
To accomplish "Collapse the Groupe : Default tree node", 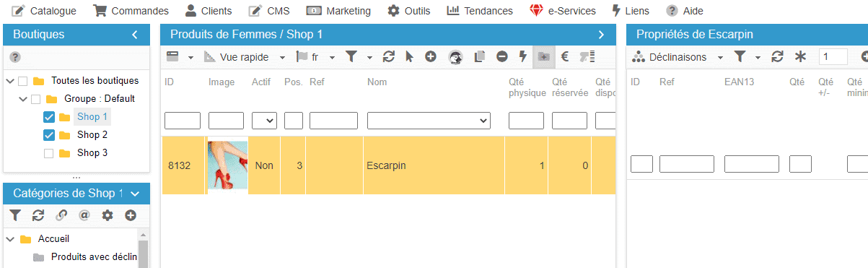I will pos(22,99).
